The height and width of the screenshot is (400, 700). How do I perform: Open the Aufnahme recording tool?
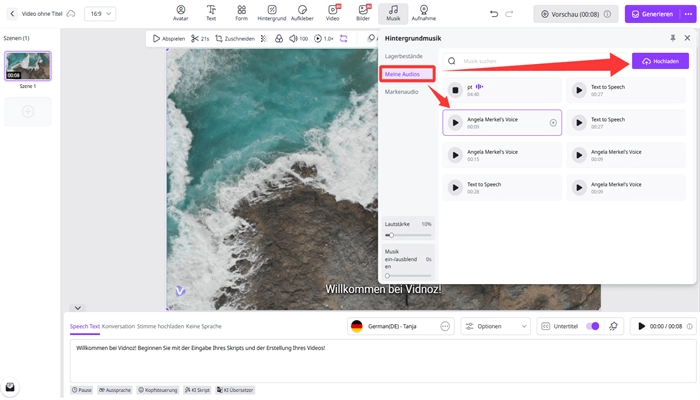tap(424, 13)
